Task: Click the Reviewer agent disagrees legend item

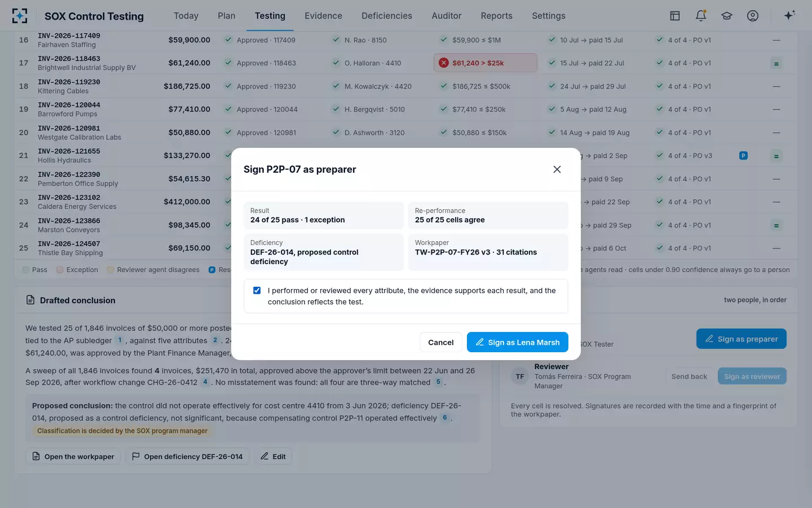Action: tap(153, 270)
